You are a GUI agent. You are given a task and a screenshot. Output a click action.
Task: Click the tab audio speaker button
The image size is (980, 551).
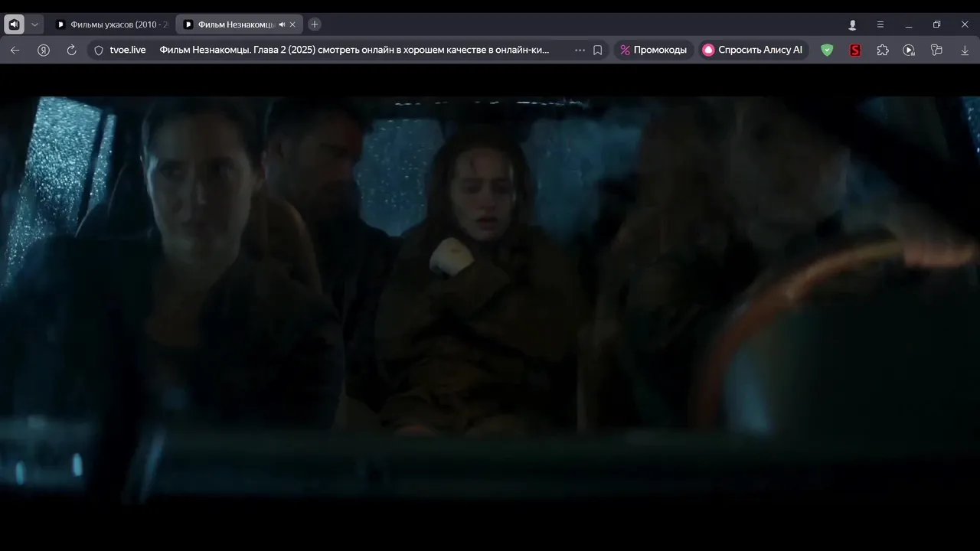click(14, 24)
